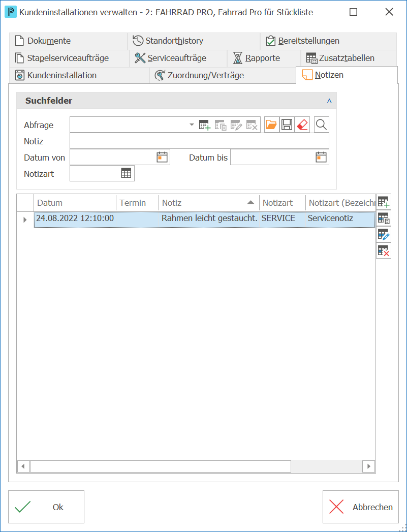Image resolution: width=407 pixels, height=532 pixels.
Task: Copy the selected note using the side toolbar
Action: pos(384,218)
